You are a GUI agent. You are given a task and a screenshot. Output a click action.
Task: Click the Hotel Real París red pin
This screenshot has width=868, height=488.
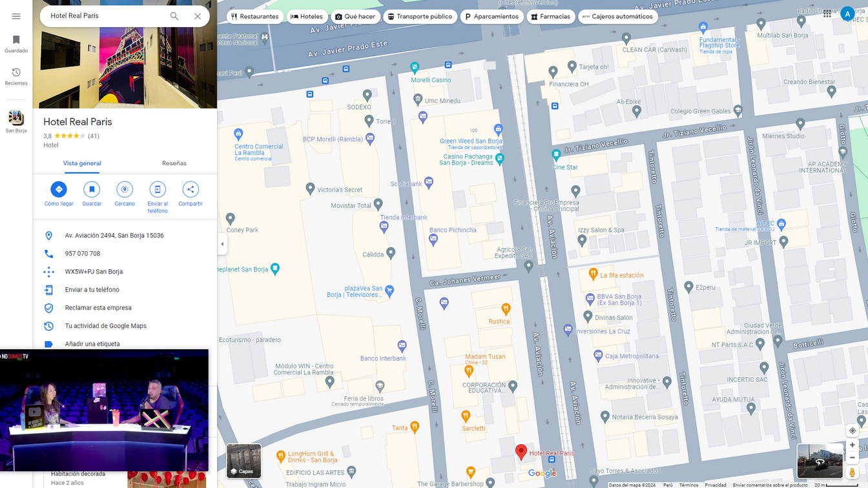(521, 451)
